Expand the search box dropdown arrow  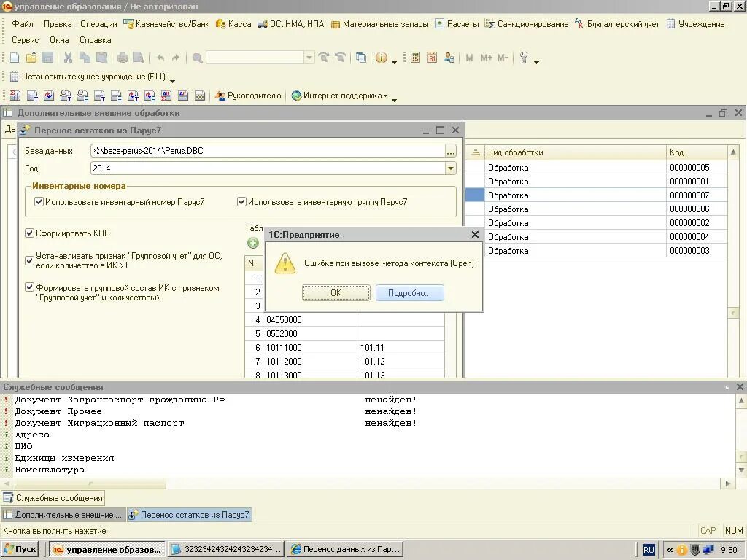click(x=309, y=58)
